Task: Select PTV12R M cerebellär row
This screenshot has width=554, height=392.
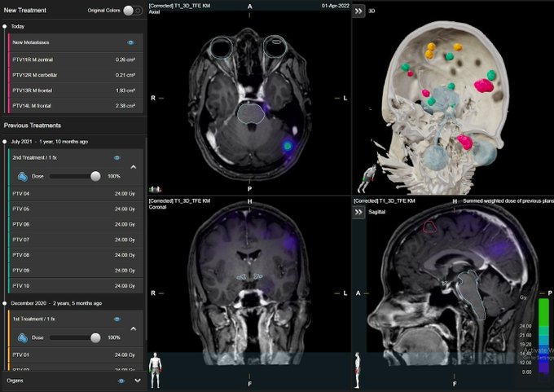Action: pos(76,75)
